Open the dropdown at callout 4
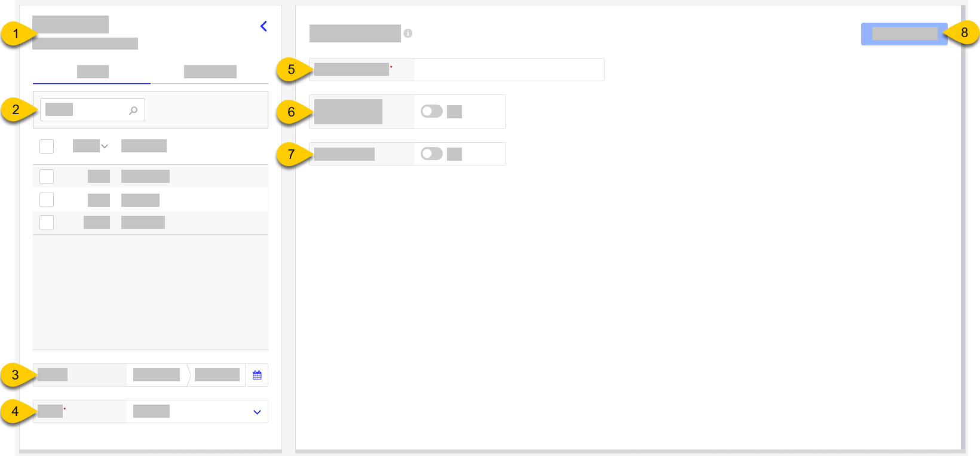Screen dimensions: 980x456 coord(257,411)
